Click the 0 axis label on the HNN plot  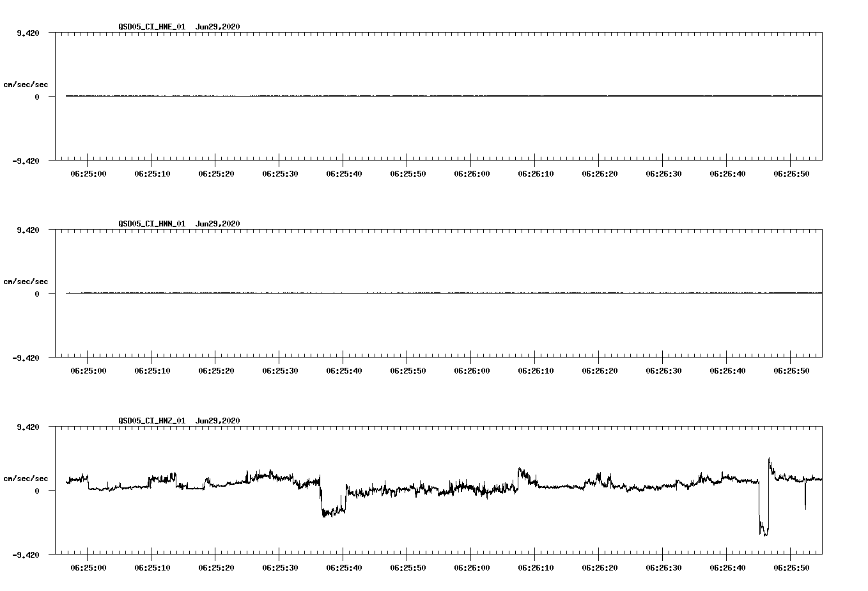[37, 294]
